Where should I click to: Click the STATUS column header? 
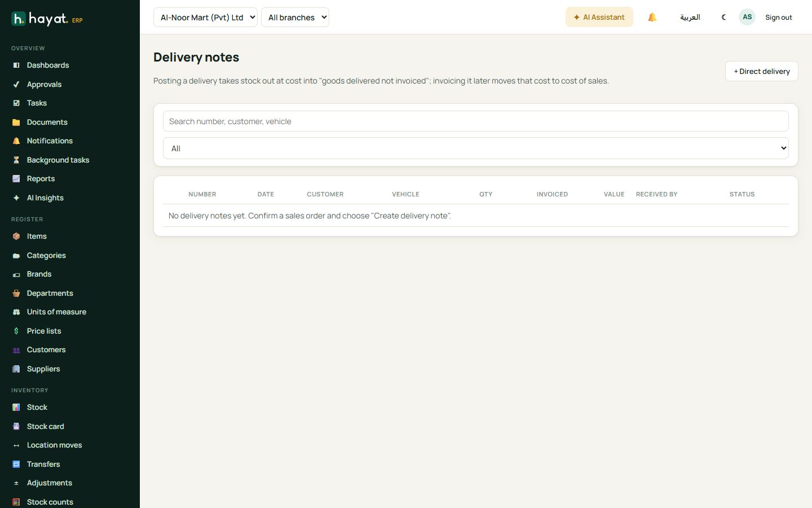742,194
